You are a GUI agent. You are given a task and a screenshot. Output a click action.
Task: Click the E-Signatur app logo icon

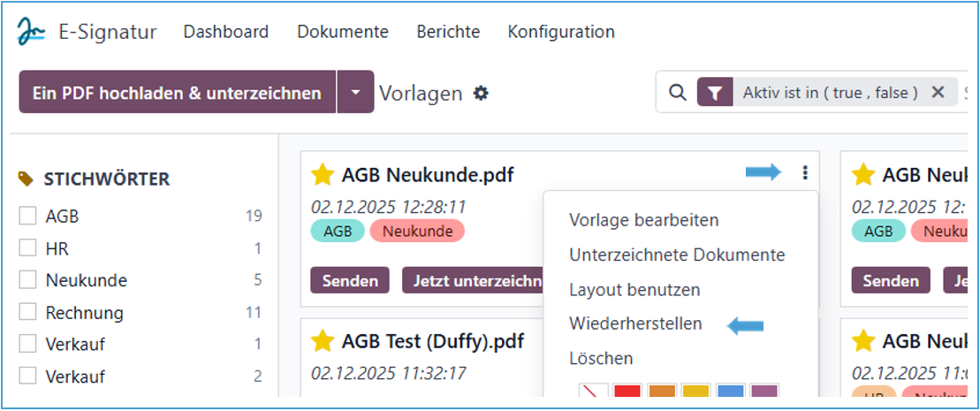coord(32,33)
